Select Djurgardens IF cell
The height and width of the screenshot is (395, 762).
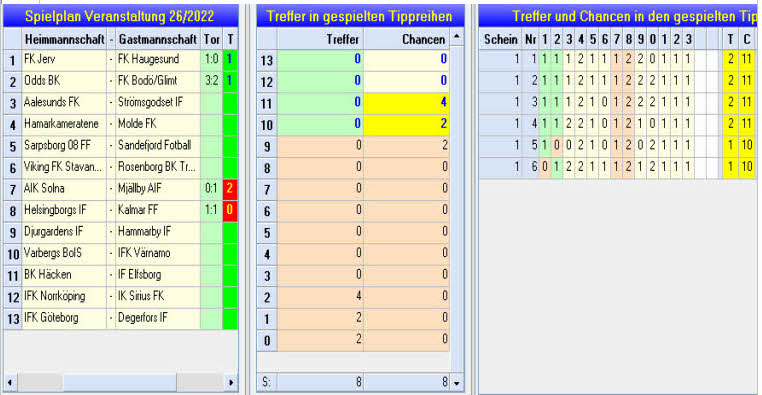point(64,232)
